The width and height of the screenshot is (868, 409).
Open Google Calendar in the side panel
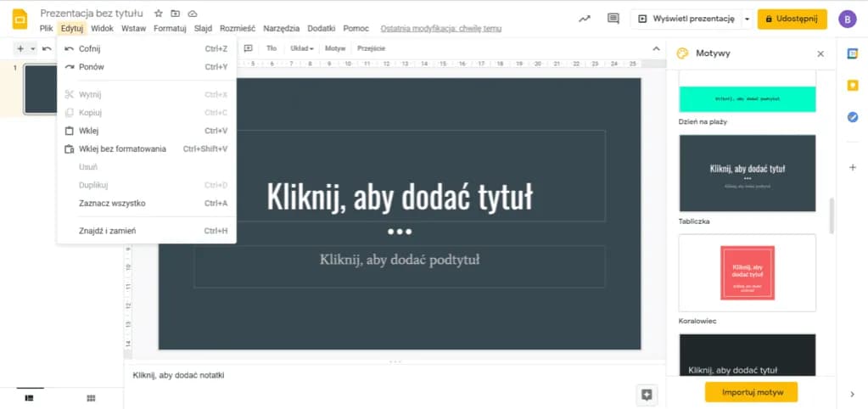pyautogui.click(x=853, y=53)
